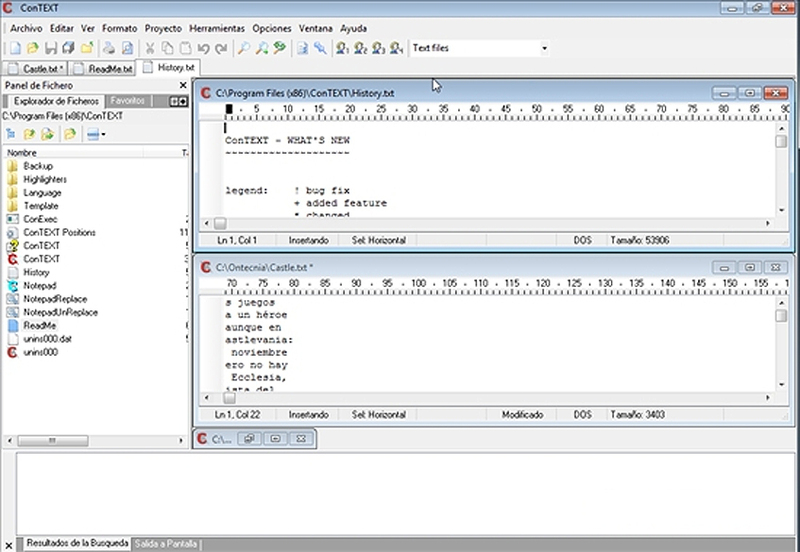Click the Nombre column header in file list
The width and height of the screenshot is (800, 552).
coord(73,153)
